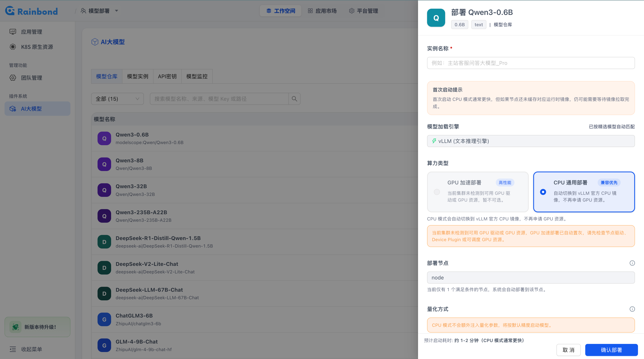Focus the 实例名称 input field
Screen dimensions: 644x359
[x=531, y=63]
